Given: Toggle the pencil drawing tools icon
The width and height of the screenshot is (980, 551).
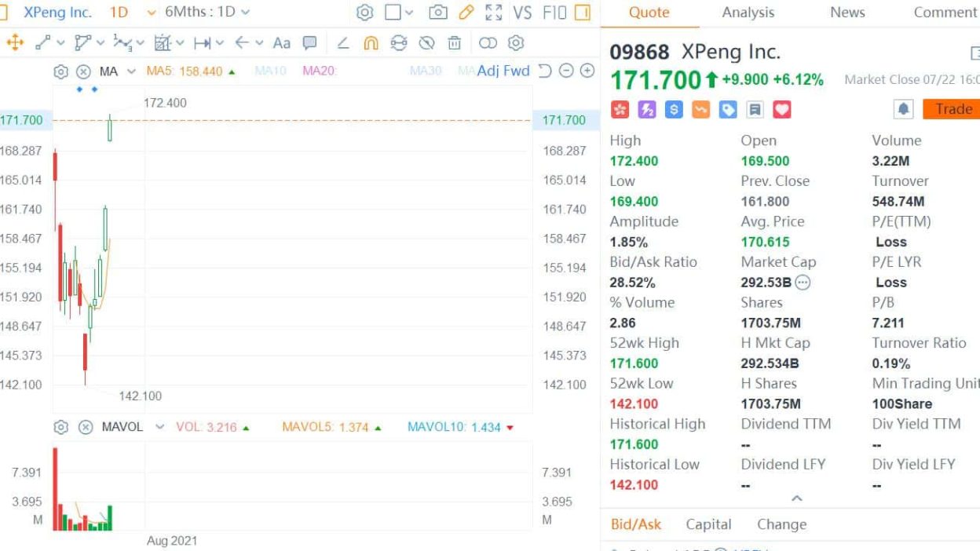Looking at the screenshot, I should (466, 13).
